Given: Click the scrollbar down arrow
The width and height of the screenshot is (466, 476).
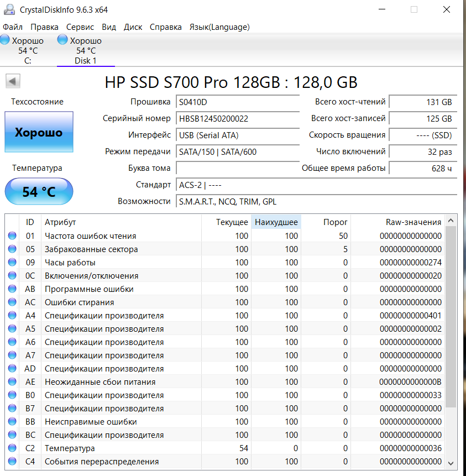Looking at the screenshot, I should (451, 463).
